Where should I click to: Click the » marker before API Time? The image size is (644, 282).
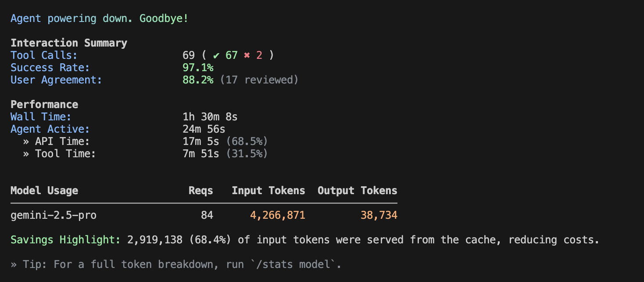point(26,141)
